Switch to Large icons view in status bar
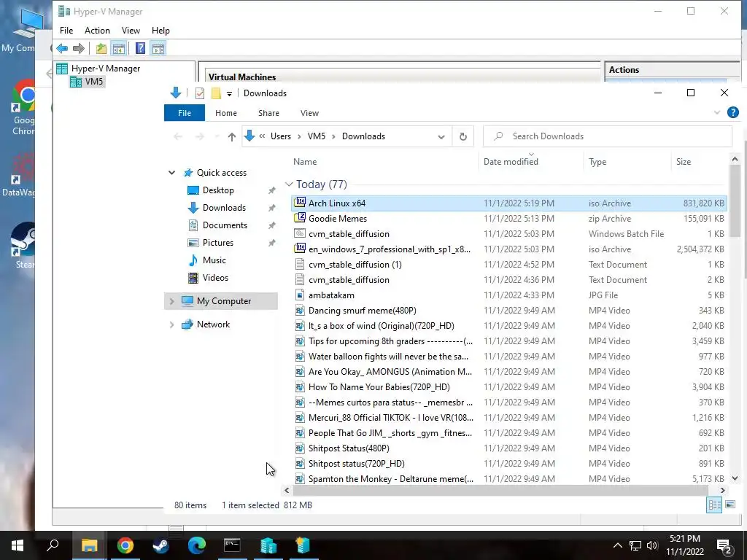 (729, 505)
